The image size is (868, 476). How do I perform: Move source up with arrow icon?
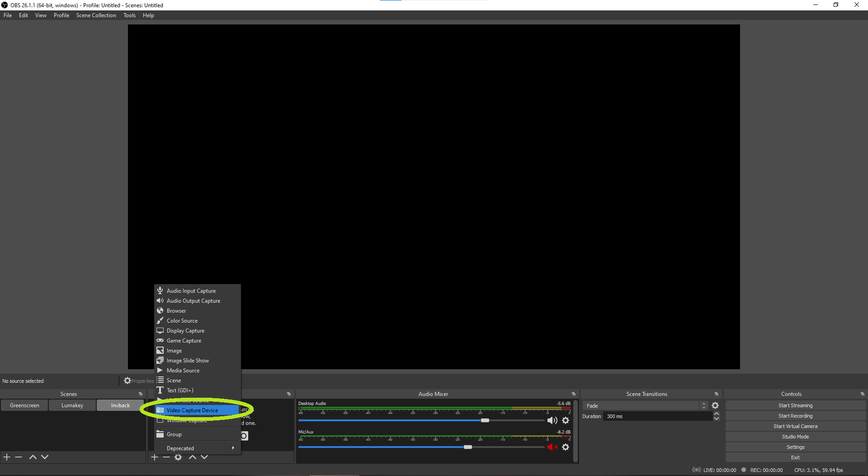(193, 457)
